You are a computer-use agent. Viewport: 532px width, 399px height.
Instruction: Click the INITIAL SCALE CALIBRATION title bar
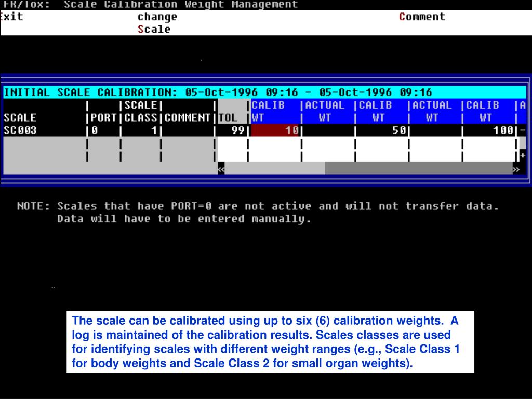pos(264,92)
